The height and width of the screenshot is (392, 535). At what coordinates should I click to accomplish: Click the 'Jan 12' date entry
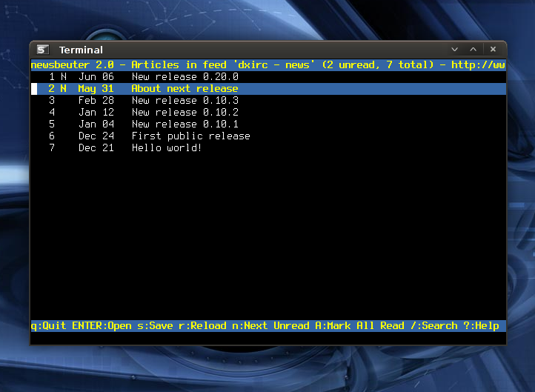coord(96,112)
